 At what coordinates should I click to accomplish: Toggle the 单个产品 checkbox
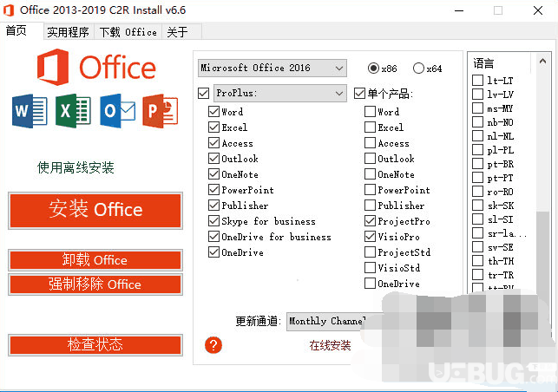[x=359, y=94]
